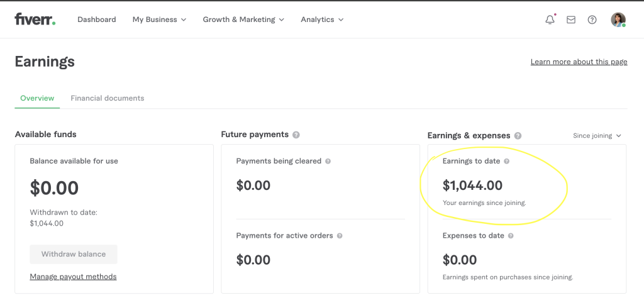The image size is (644, 305).
Task: Click the help question mark icon in header
Action: [592, 19]
